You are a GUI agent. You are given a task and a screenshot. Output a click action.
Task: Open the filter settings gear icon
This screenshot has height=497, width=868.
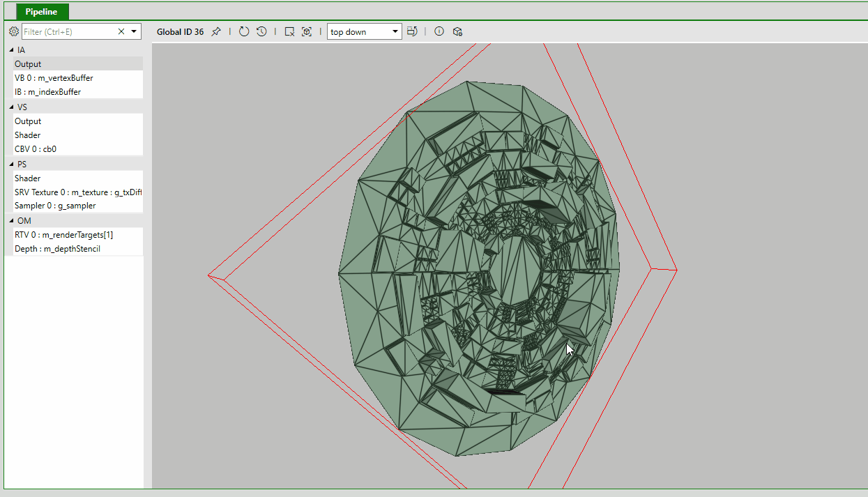13,31
